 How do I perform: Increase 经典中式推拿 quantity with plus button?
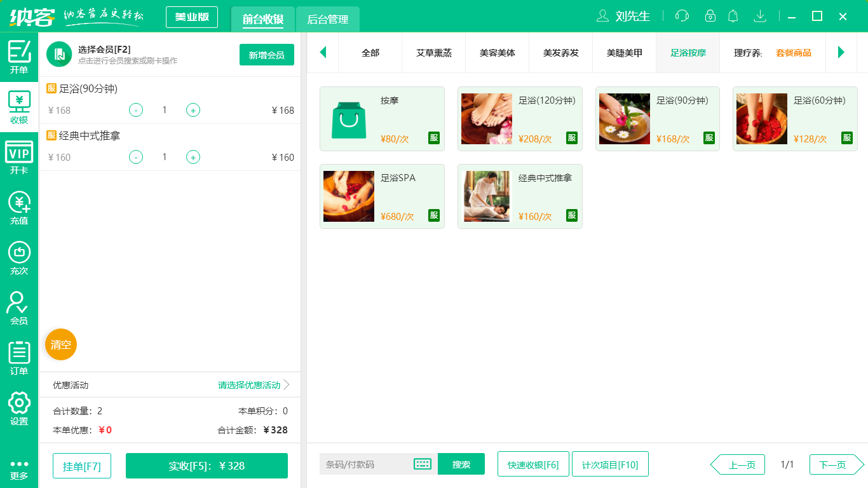[x=193, y=157]
